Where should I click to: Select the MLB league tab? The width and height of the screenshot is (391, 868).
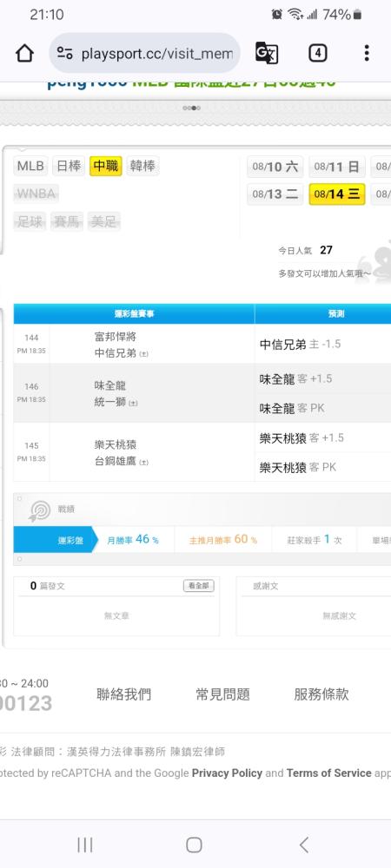click(x=30, y=166)
